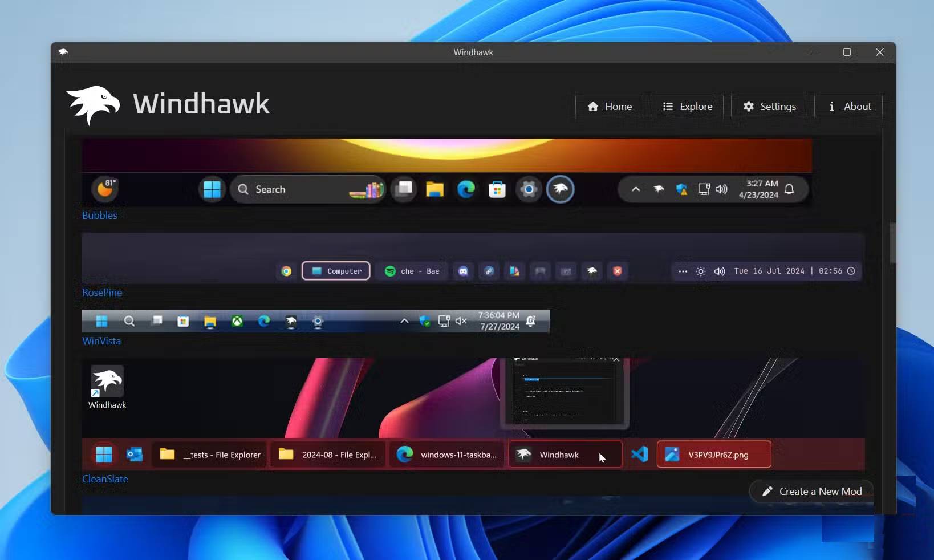The height and width of the screenshot is (560, 934).
Task: Click the security warning tray icon in Bubbles preview
Action: point(681,189)
